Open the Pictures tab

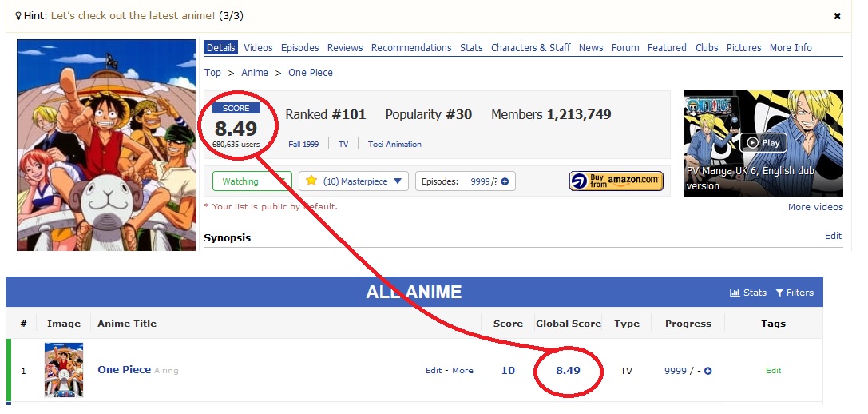pyautogui.click(x=743, y=48)
